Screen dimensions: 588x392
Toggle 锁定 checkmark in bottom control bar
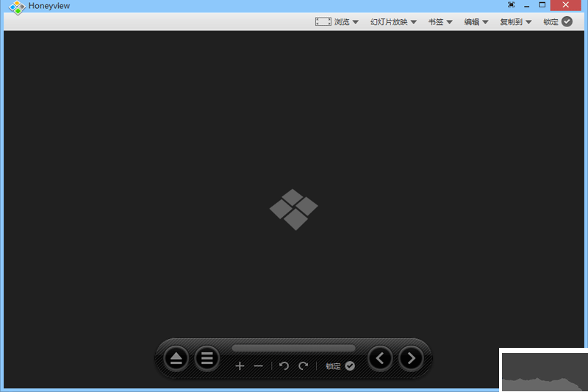[350, 366]
